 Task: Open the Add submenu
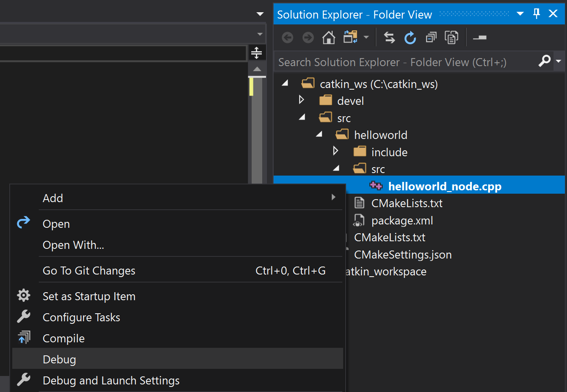(177, 198)
